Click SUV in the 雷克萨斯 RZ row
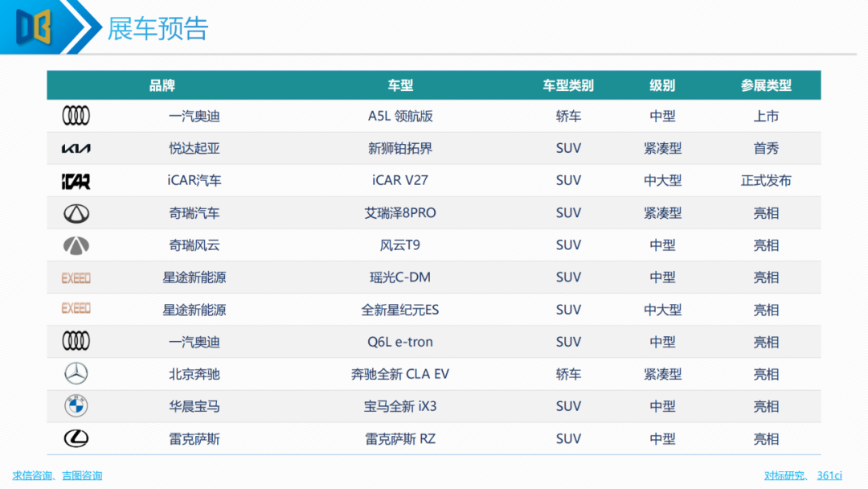 coord(568,439)
